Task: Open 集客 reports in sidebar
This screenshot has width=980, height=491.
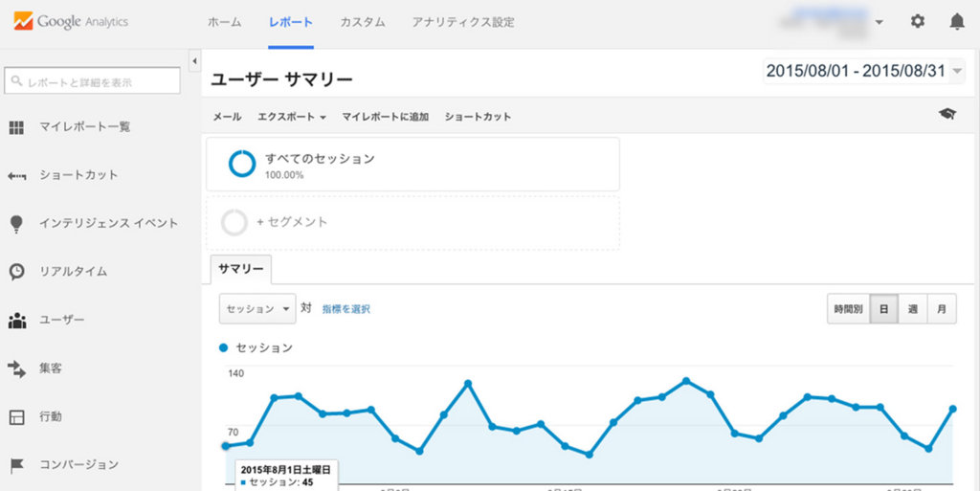Action: (50, 368)
